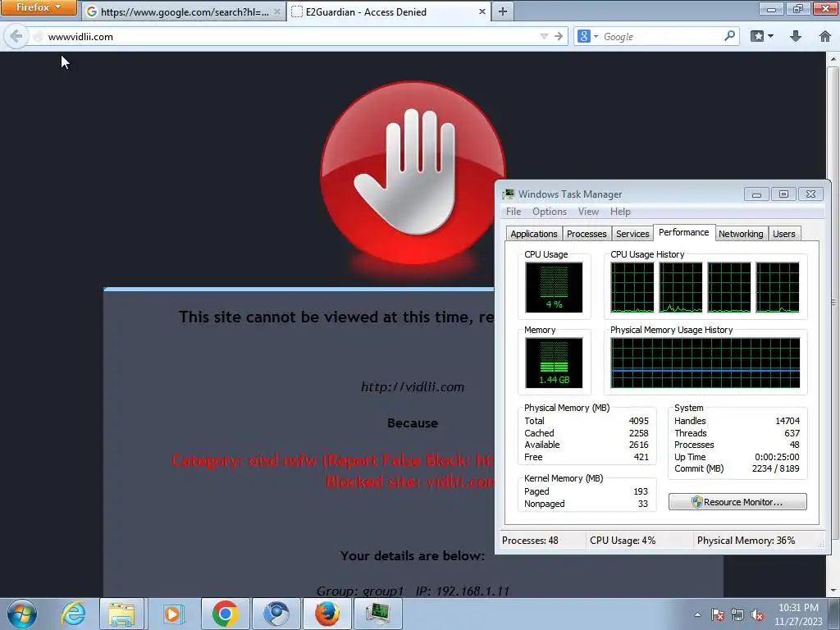Open Task Manager View menu
The width and height of the screenshot is (840, 630).
[588, 212]
